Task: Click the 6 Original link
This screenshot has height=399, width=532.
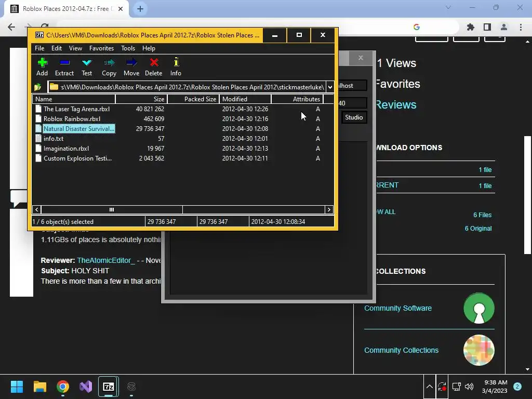Action: [478, 229]
